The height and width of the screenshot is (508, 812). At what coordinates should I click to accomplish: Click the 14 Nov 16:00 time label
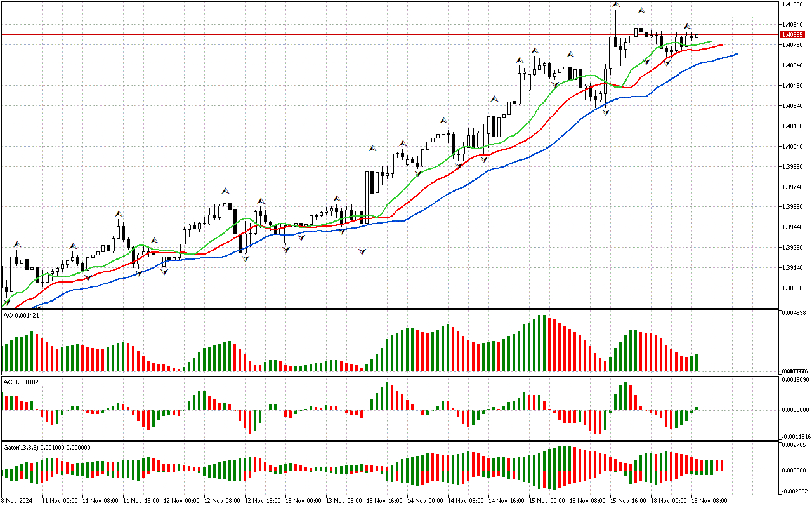[x=506, y=501]
